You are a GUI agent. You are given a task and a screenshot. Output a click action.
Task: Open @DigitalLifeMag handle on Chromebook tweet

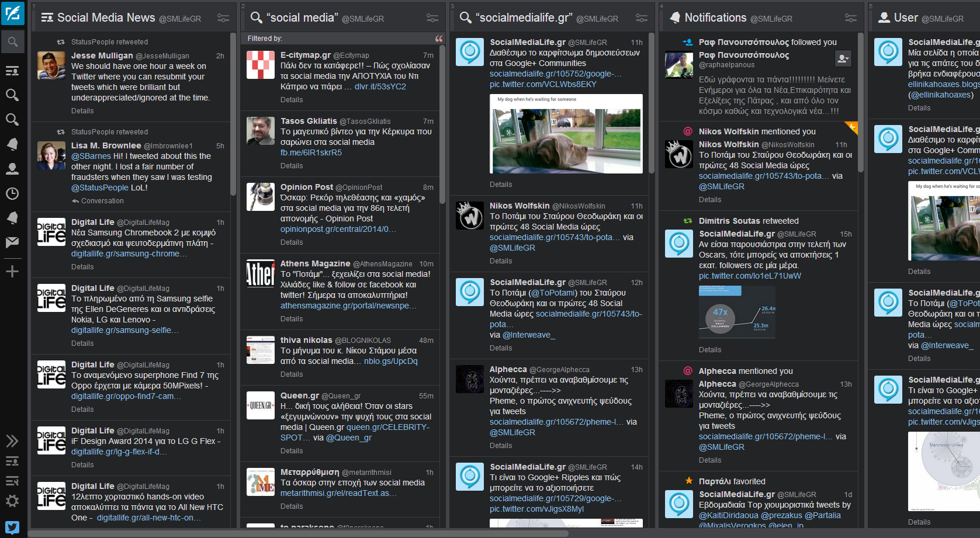point(143,223)
